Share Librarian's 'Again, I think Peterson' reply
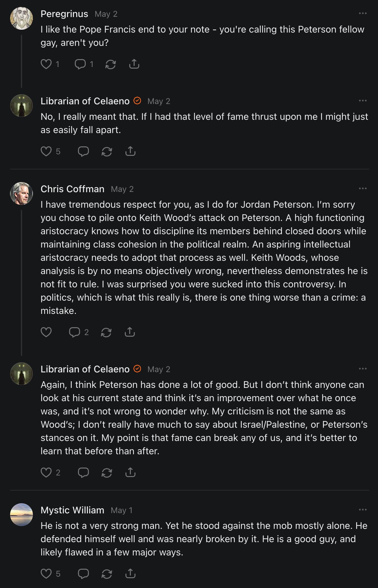The height and width of the screenshot is (588, 378). point(130,473)
